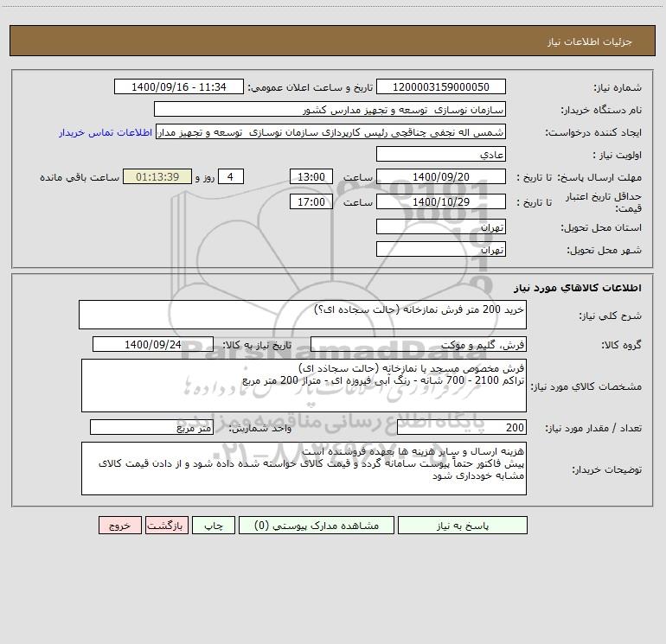Click the 'بازگشت' back button
This screenshot has width=666, height=644.
pos(166,526)
